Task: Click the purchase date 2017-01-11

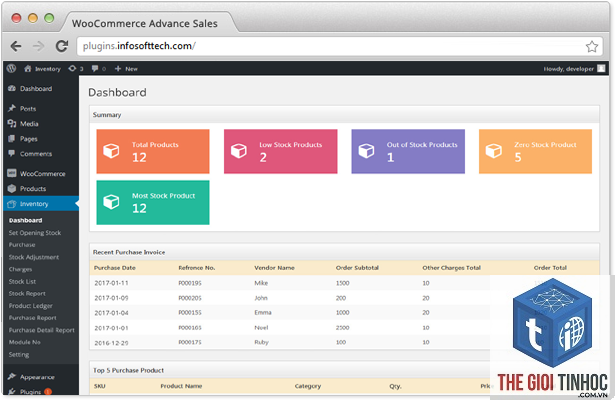Action: (x=111, y=283)
